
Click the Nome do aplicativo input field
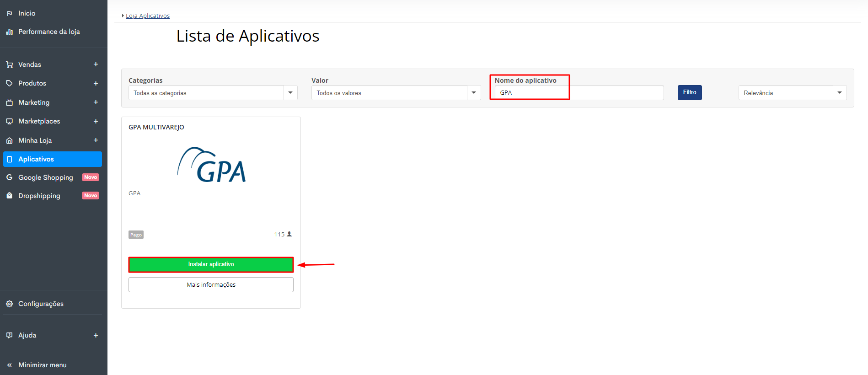(x=579, y=92)
